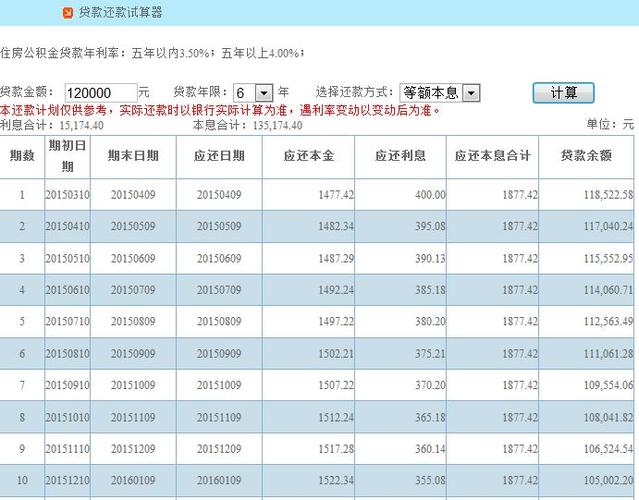Viewport: 639px width, 500px height.
Task: Click the 贷款金额 input field showing 120000
Action: coord(101,93)
